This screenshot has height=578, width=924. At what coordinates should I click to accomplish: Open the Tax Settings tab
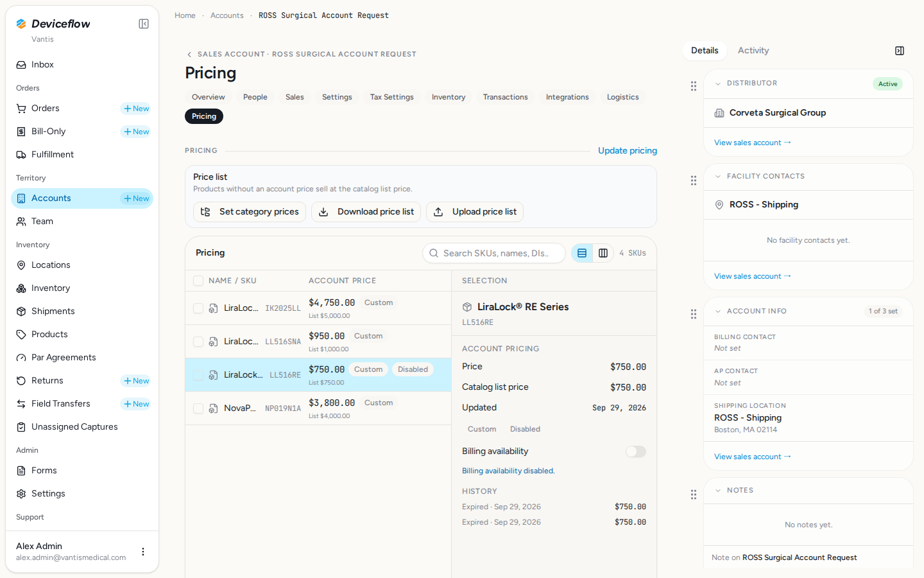392,97
